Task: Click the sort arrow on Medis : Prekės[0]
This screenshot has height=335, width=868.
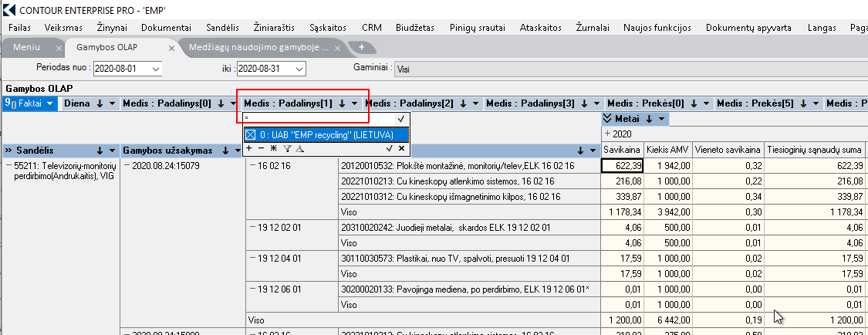Action: [x=694, y=103]
